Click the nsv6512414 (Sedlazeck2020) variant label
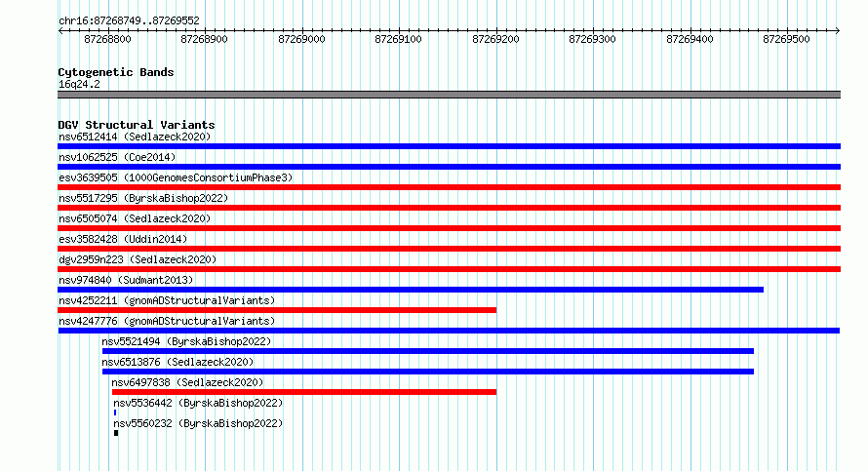 pos(135,137)
